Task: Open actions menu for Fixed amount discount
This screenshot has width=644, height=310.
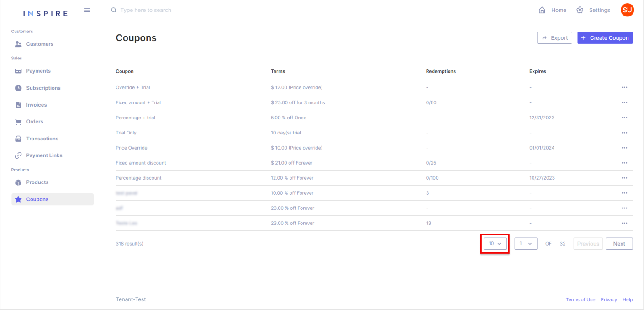Action: pyautogui.click(x=624, y=163)
